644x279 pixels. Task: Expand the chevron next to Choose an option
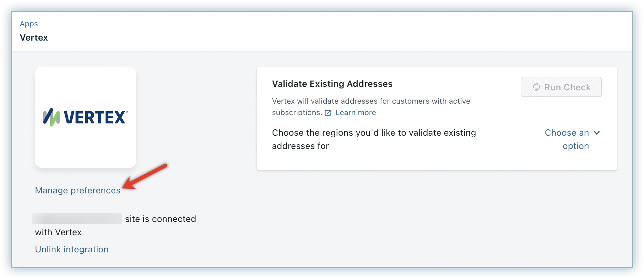pyautogui.click(x=597, y=133)
